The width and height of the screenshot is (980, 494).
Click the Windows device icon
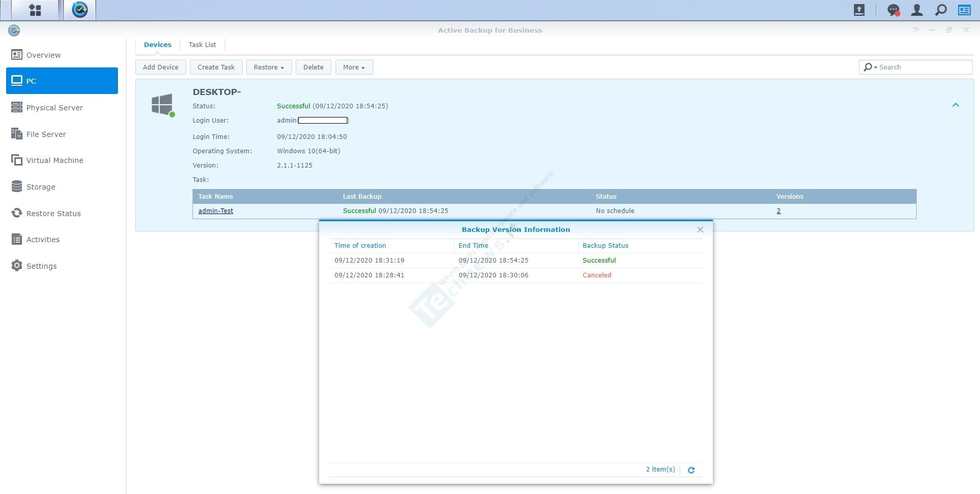(x=162, y=104)
